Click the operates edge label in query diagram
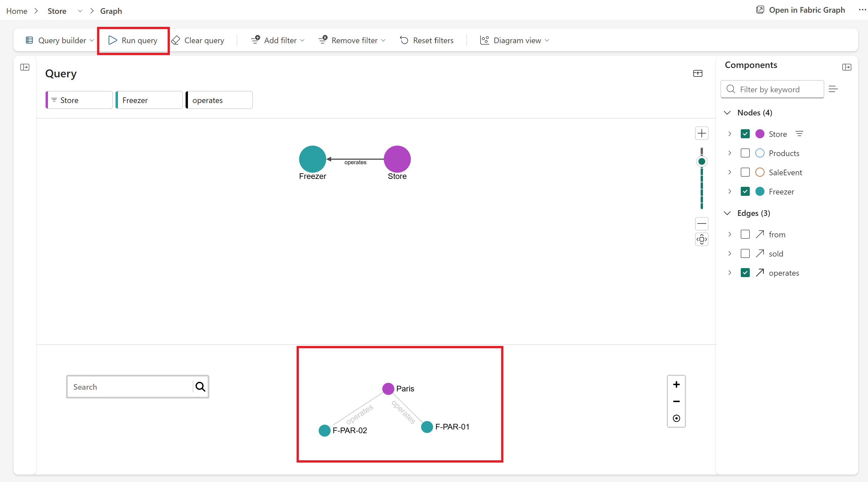 click(355, 162)
